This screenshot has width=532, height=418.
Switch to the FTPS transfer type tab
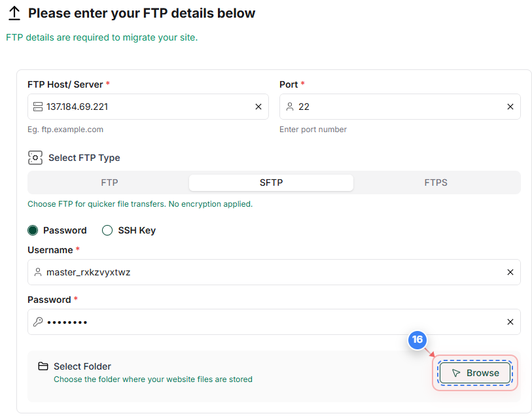[x=436, y=183]
